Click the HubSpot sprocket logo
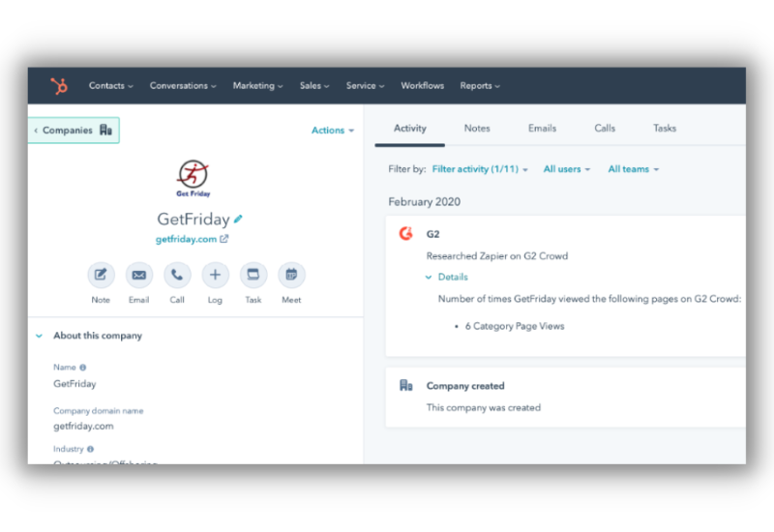 59,86
